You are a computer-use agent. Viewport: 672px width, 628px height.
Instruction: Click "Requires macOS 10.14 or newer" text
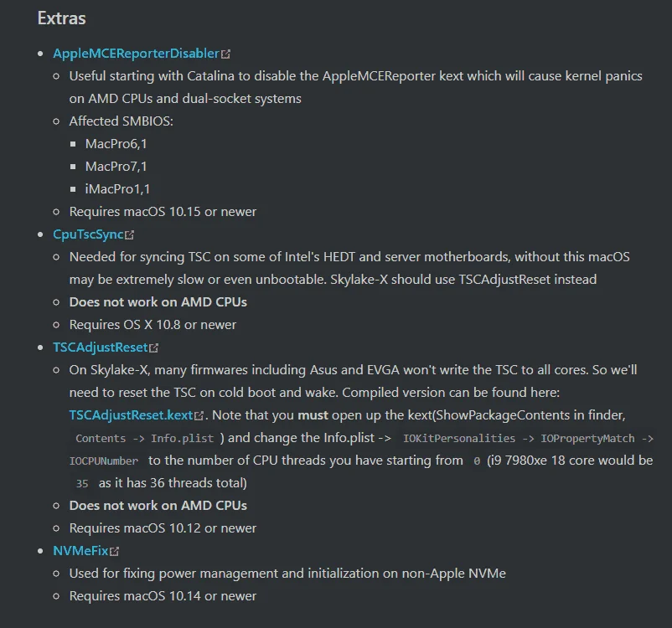pos(163,596)
